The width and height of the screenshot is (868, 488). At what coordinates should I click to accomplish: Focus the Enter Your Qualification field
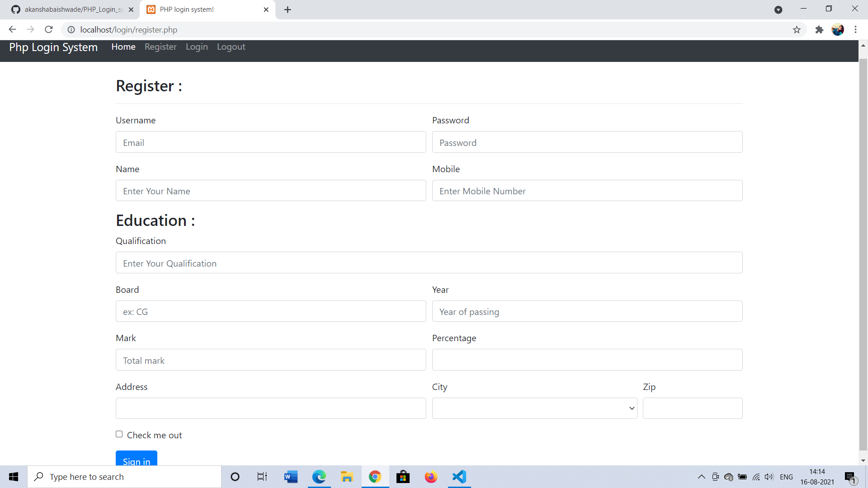tap(429, 263)
